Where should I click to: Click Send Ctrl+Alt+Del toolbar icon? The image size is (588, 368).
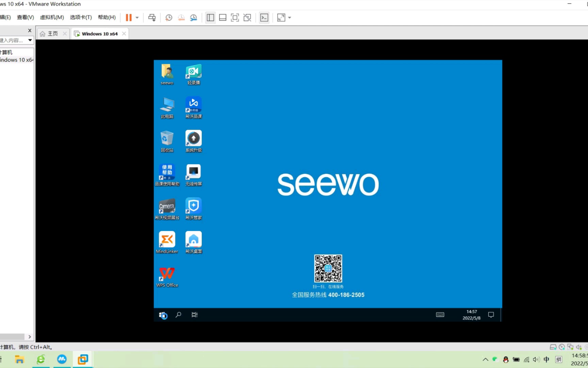[152, 18]
